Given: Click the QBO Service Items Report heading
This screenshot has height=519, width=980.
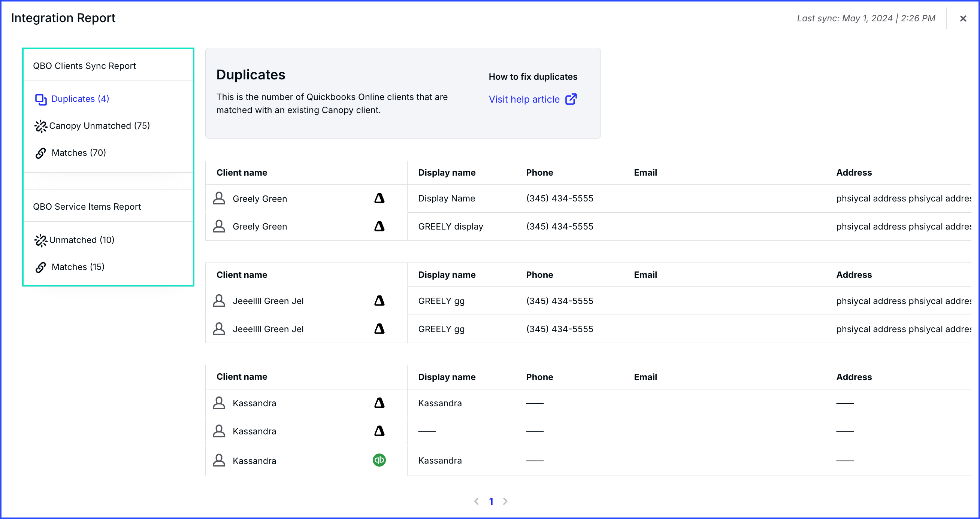Looking at the screenshot, I should [87, 206].
